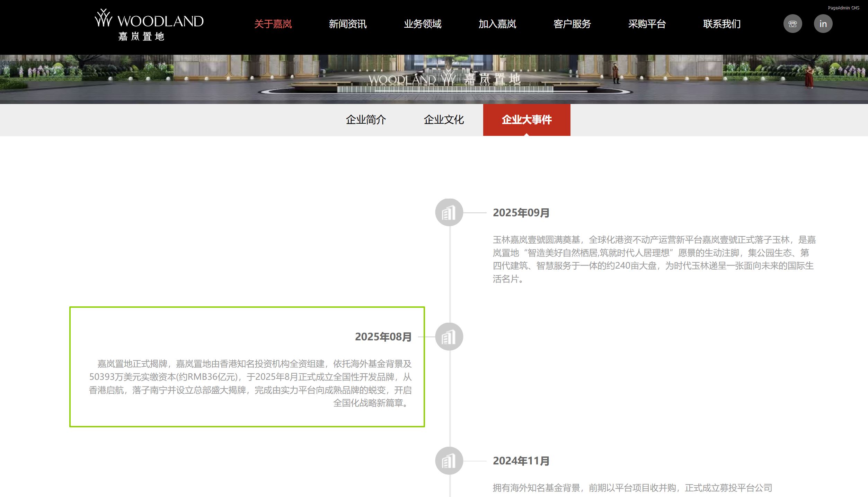Screen dimensions: 868x497
Task: Click the Woodland banner image
Action: tap(434, 79)
